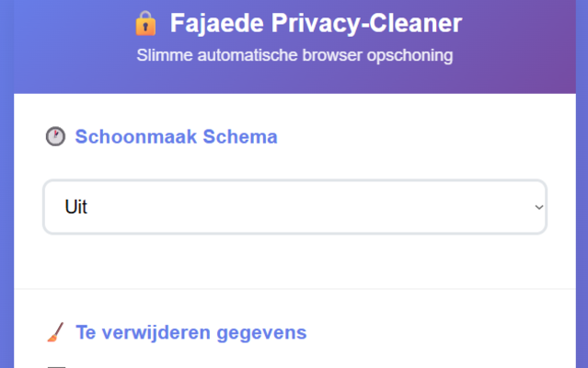This screenshot has height=368, width=588.
Task: Click the padlock icon in the header
Action: pos(144,23)
